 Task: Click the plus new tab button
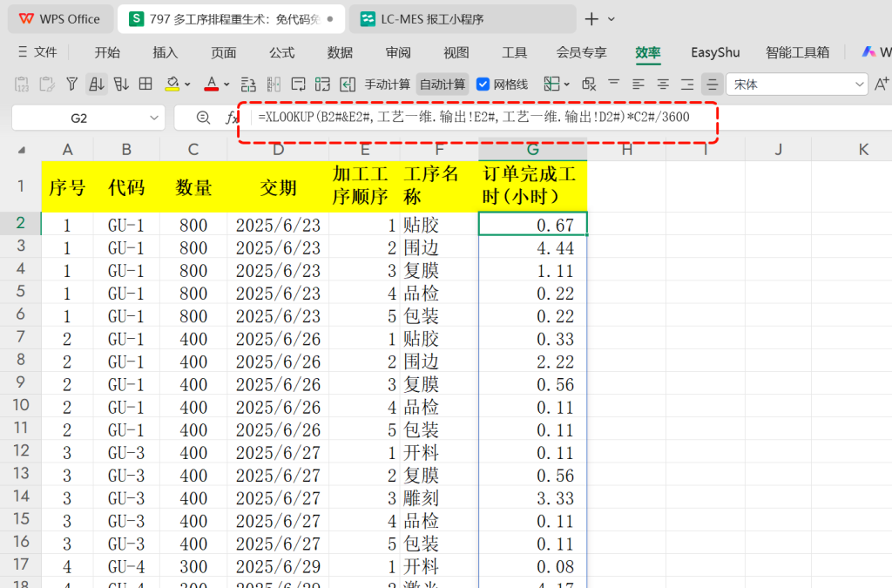click(x=591, y=19)
